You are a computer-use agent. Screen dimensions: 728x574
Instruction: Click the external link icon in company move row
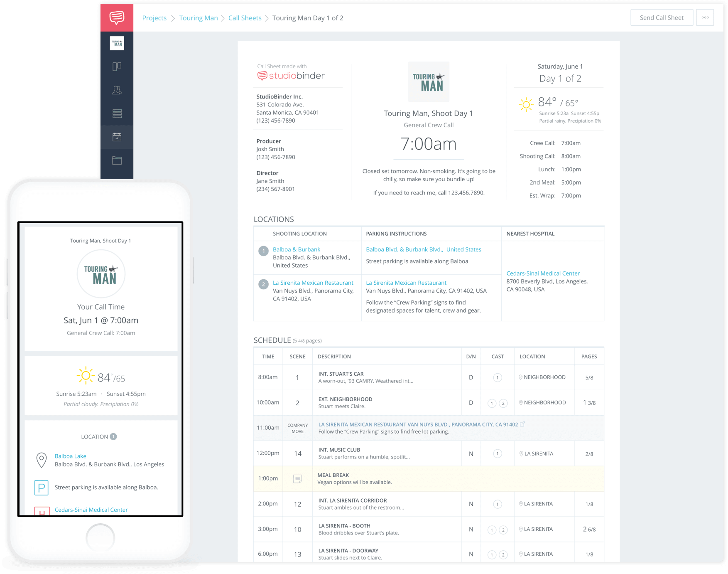(522, 424)
